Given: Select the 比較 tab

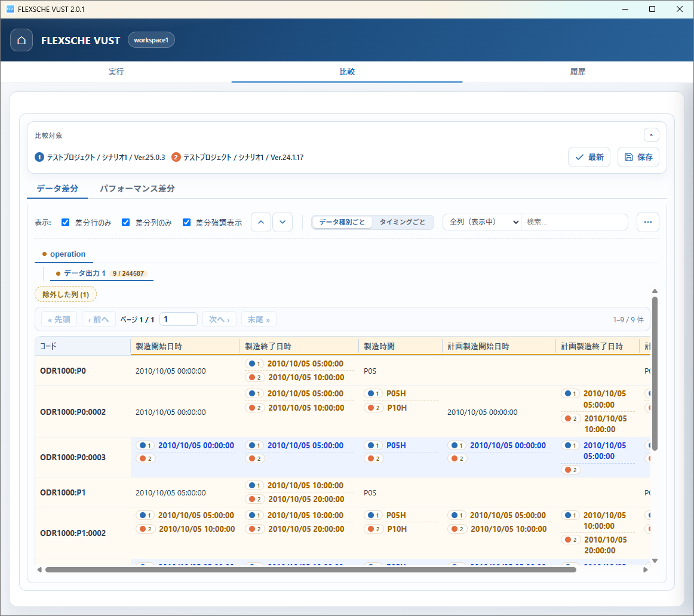Looking at the screenshot, I should click(347, 72).
